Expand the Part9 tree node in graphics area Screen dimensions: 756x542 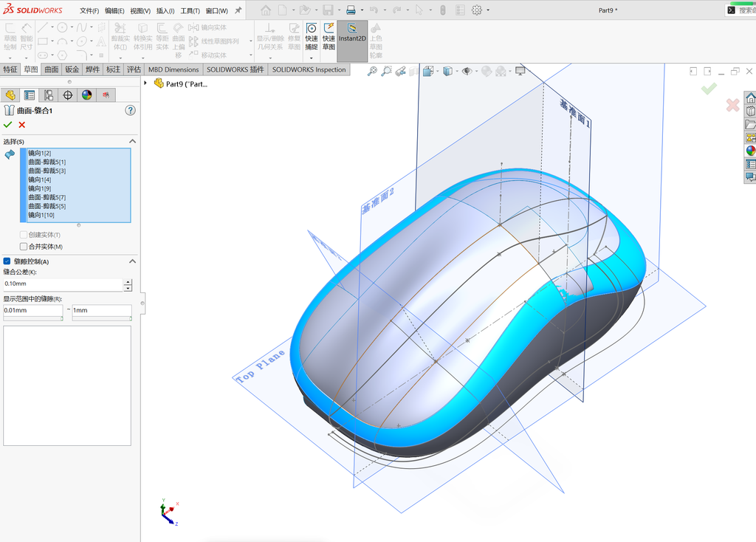click(x=145, y=83)
